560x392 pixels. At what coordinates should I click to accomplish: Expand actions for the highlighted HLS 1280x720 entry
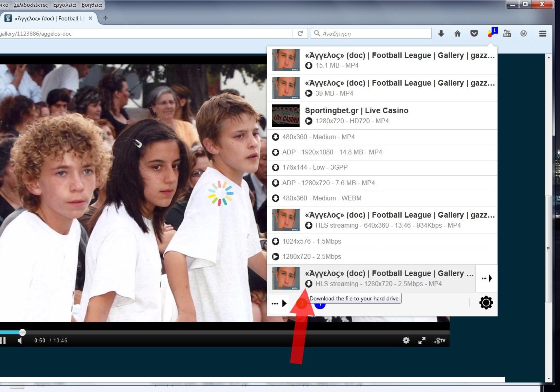(486, 278)
